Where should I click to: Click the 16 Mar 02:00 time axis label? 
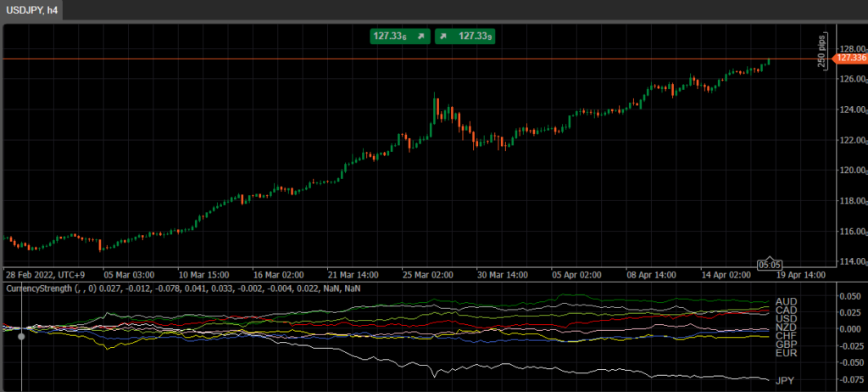point(279,275)
